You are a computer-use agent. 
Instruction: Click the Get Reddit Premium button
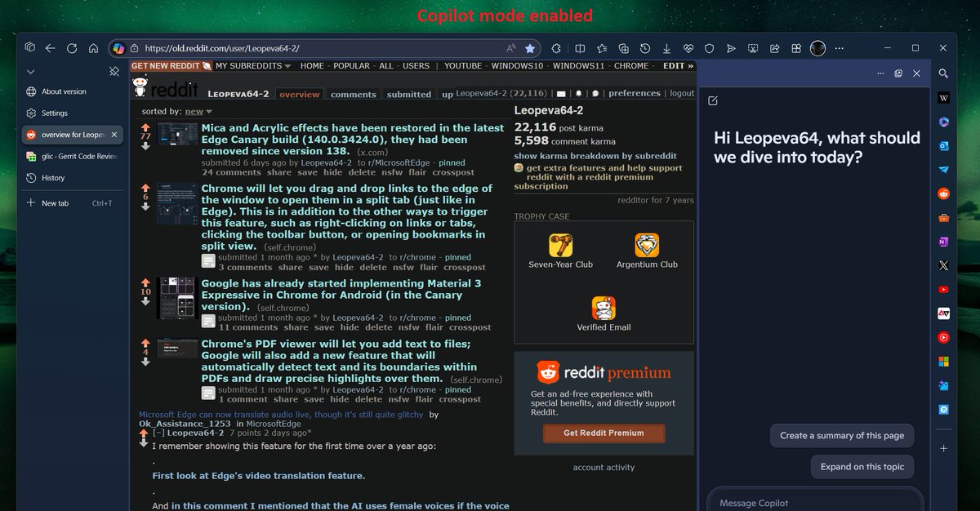point(604,433)
